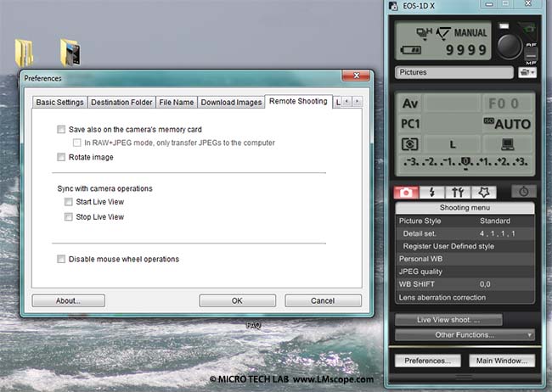Check the Rotate image option
This screenshot has width=552, height=392.
pyautogui.click(x=60, y=157)
